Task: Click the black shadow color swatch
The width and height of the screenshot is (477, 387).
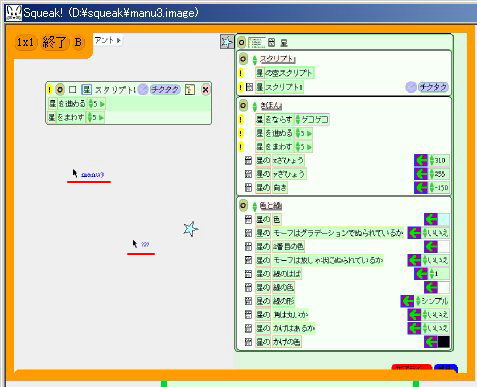Action: 443,342
